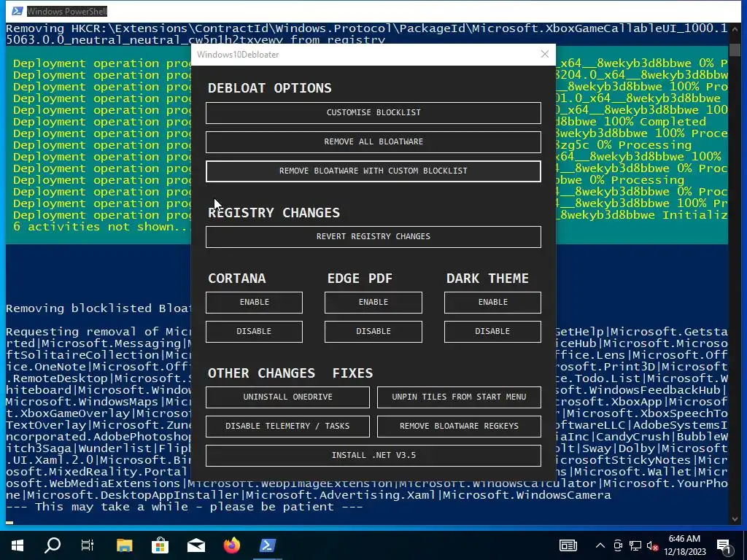The height and width of the screenshot is (560, 747).
Task: Open taskbar search magnifier
Action: click(53, 545)
